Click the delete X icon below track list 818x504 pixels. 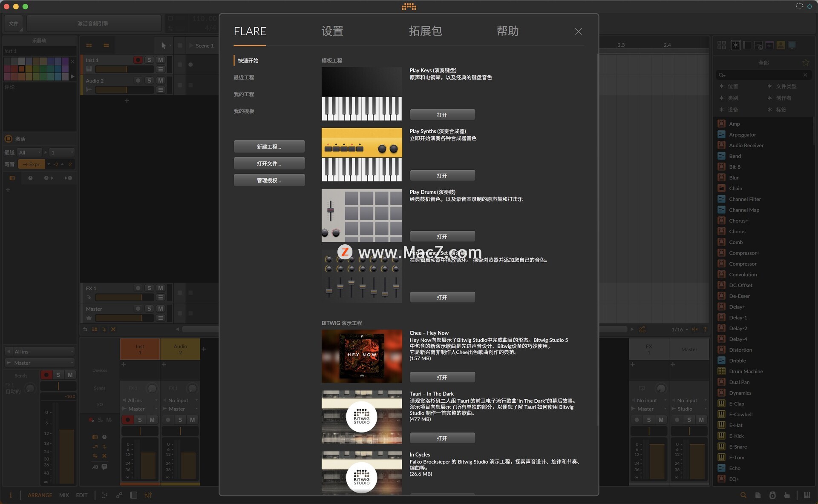(x=113, y=329)
